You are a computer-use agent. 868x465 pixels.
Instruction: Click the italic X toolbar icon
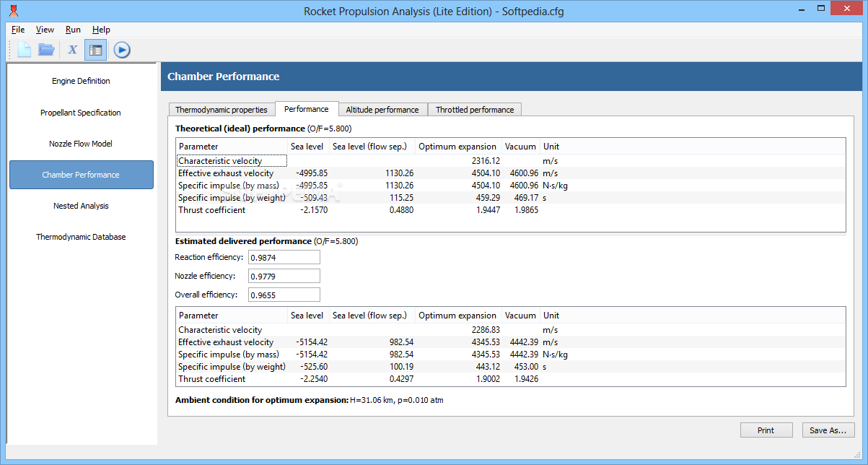point(72,50)
